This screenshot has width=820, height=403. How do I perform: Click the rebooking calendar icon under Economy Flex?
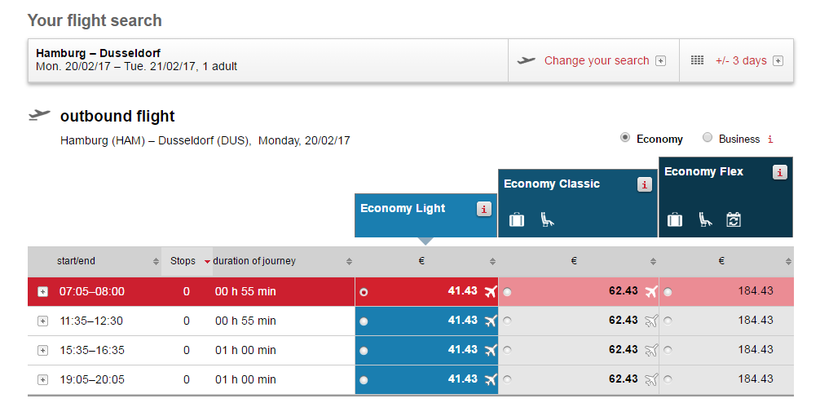coord(733,219)
